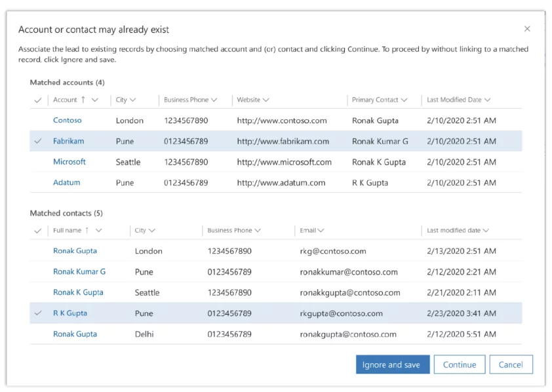Cancel the dialog
Screen dimensions: 552x392
tap(511, 364)
